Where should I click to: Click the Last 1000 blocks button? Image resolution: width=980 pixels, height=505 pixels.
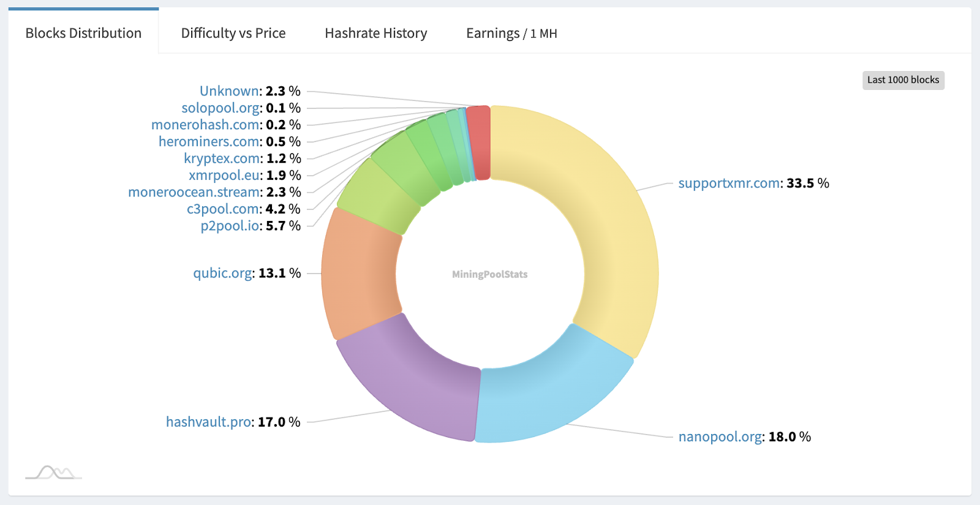(x=903, y=80)
